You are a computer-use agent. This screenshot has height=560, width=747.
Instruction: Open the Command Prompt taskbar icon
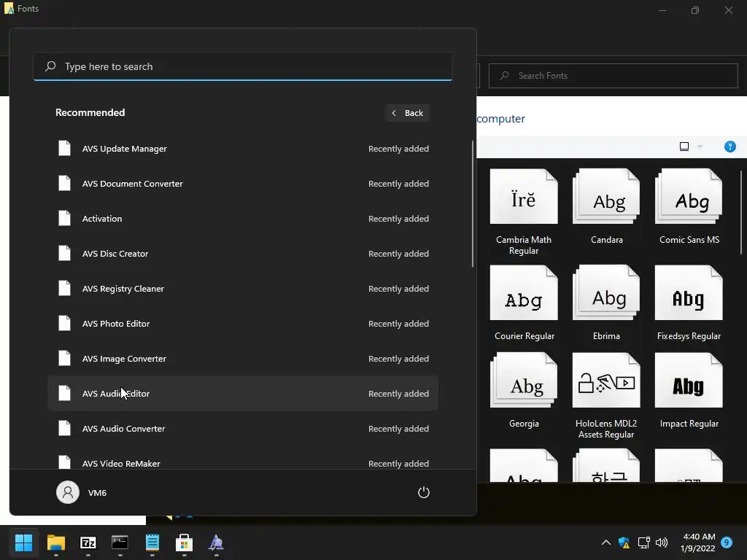coord(120,542)
